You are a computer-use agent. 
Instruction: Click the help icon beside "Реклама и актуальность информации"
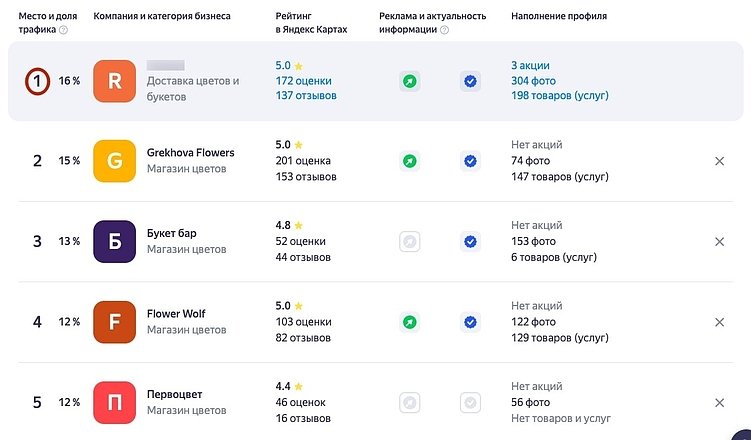445,30
